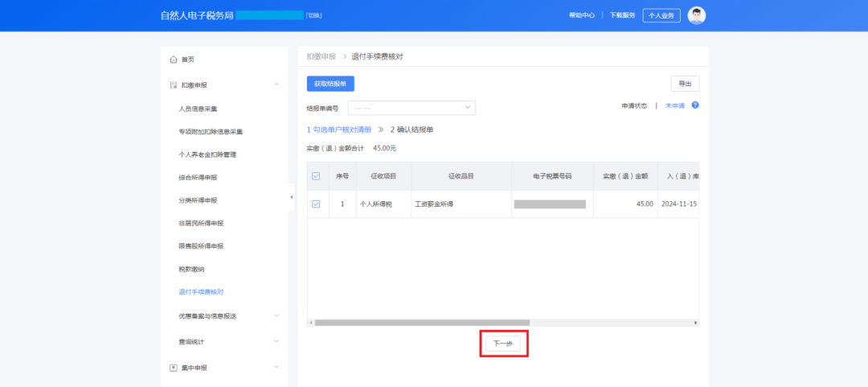
Task: Click the home icon beside 首页
Action: click(x=174, y=60)
